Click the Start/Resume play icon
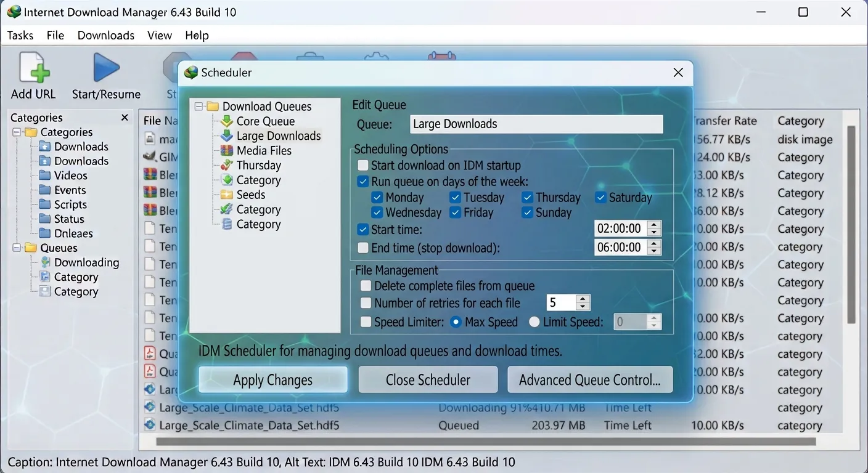Image resolution: width=868 pixels, height=473 pixels. [x=106, y=67]
